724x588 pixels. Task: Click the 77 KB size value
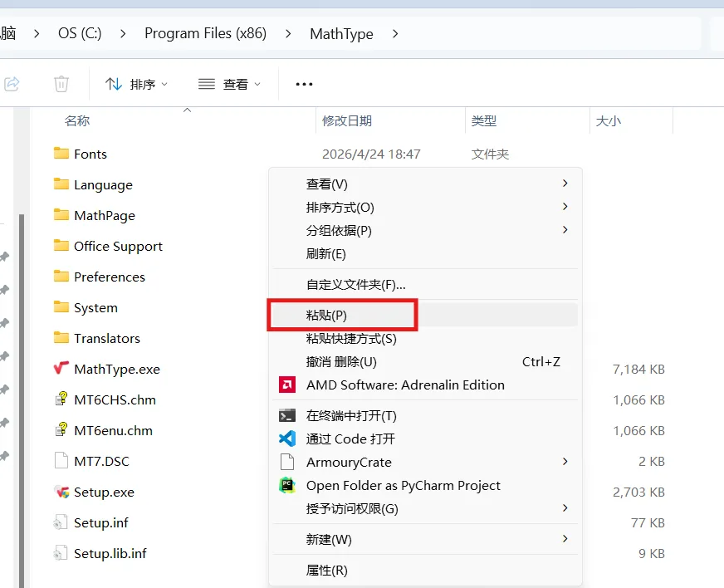648,523
